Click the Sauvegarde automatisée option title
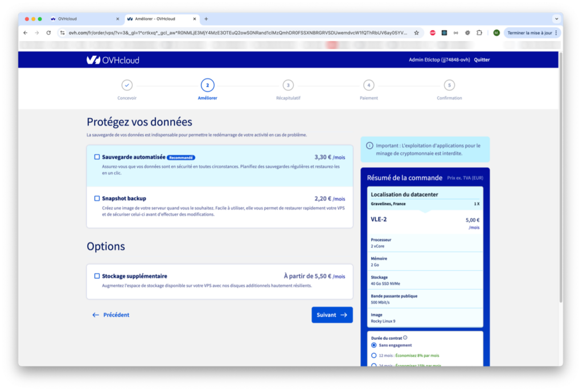Image resolution: width=583 pixels, height=392 pixels. click(133, 157)
